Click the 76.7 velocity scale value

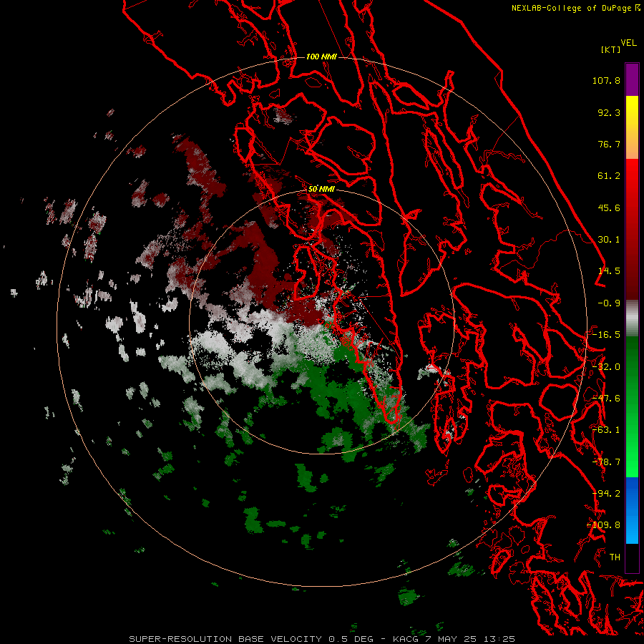tap(609, 144)
